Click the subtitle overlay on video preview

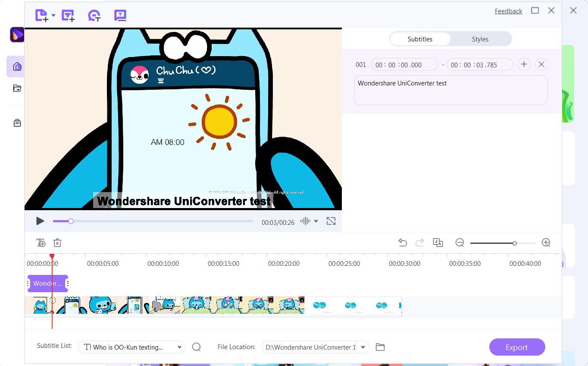184,201
